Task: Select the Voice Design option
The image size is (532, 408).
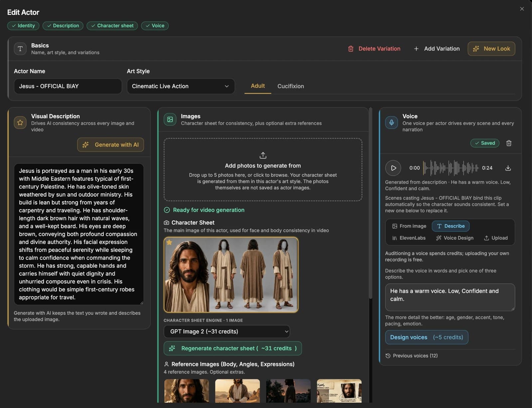Action: click(455, 238)
